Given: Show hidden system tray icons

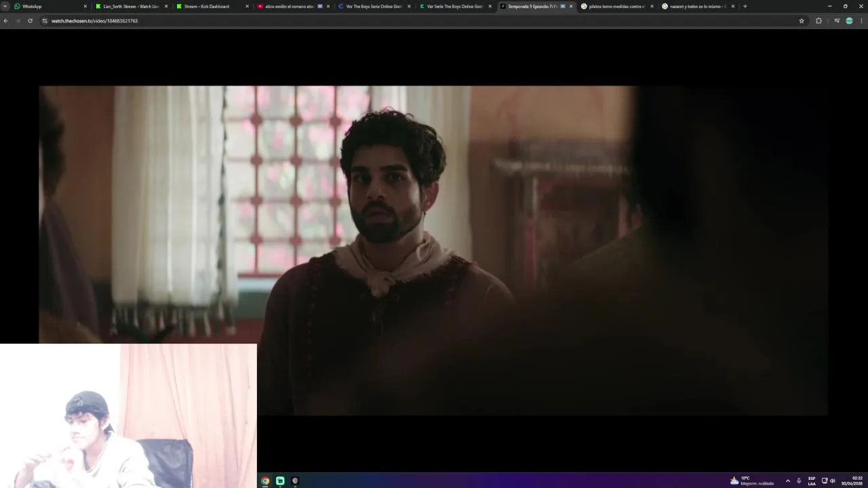Looking at the screenshot, I should (787, 481).
